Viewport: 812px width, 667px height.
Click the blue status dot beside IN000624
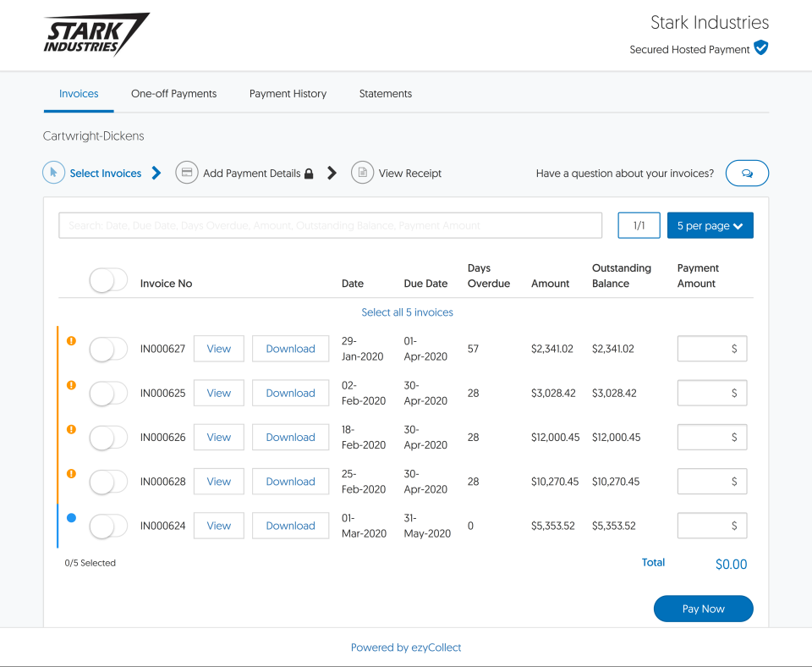(x=71, y=517)
